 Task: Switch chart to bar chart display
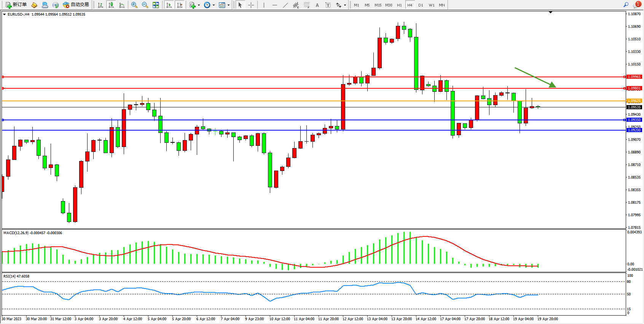pyautogui.click(x=100, y=5)
